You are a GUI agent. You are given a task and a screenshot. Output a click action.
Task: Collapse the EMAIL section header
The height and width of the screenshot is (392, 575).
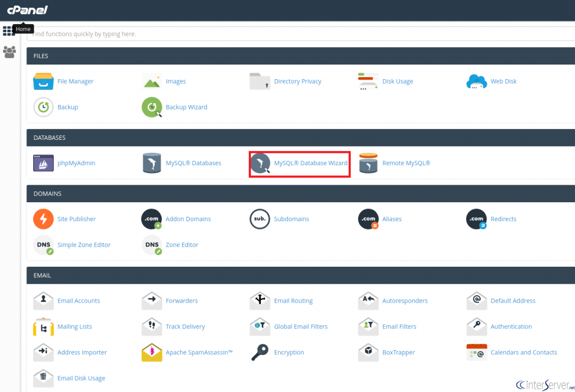(301, 275)
